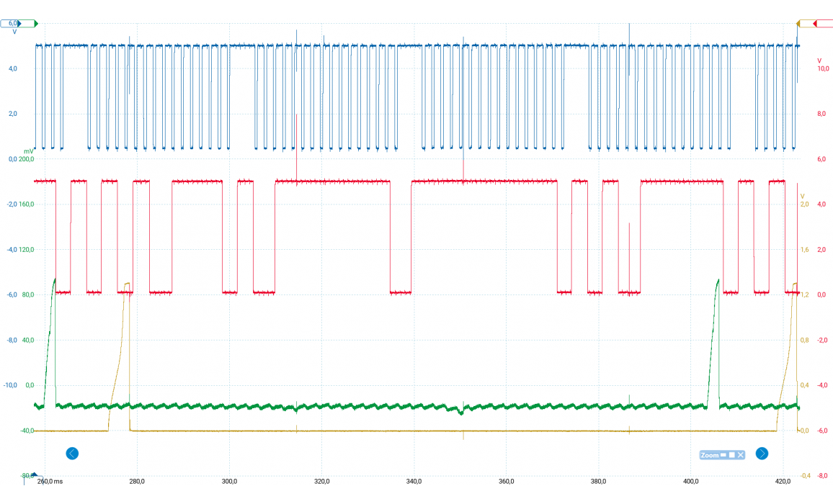Screen dimensions: 833x504
Task: Click the red 10,0 axis value
Action: 822,68
